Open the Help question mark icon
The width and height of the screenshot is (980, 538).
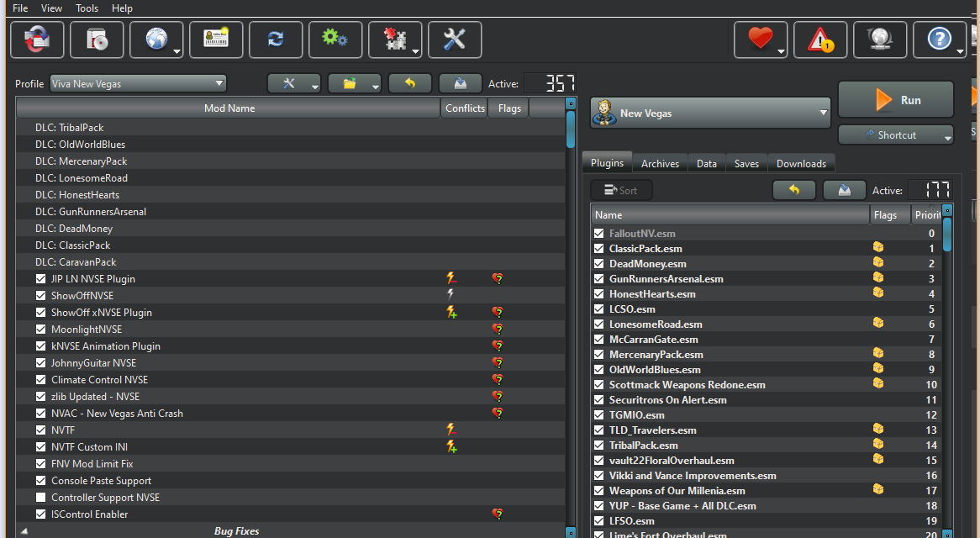(939, 40)
